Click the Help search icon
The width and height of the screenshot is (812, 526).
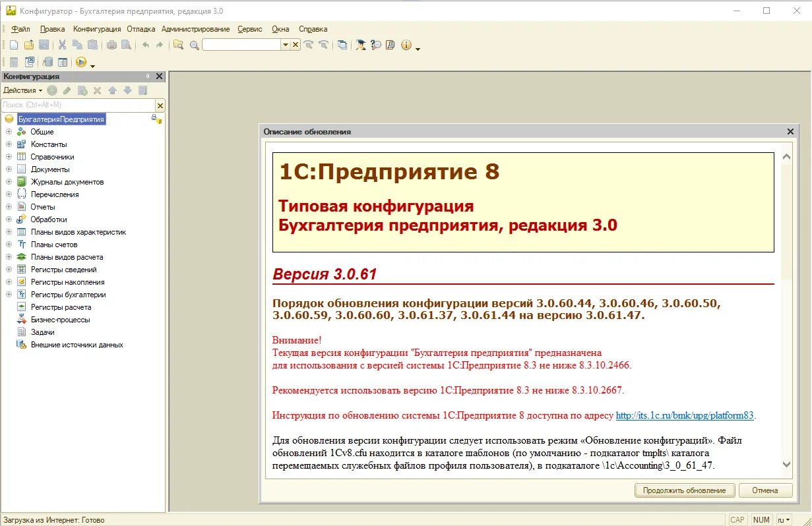tap(376, 45)
